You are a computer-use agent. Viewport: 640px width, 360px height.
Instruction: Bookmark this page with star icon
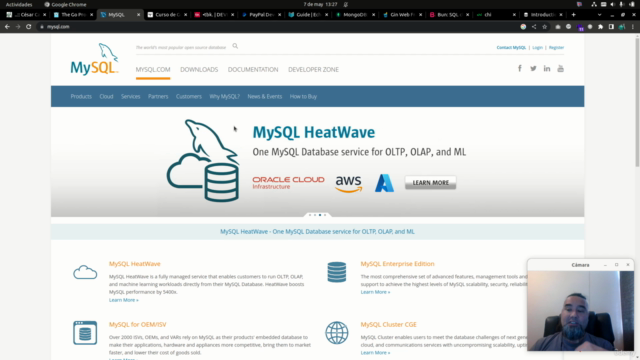[544, 27]
